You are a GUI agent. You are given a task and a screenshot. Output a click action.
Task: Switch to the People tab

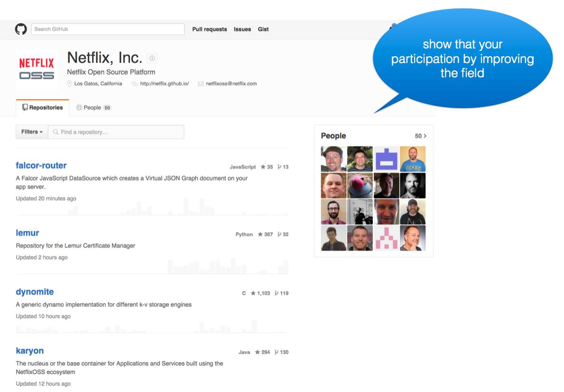(x=93, y=108)
